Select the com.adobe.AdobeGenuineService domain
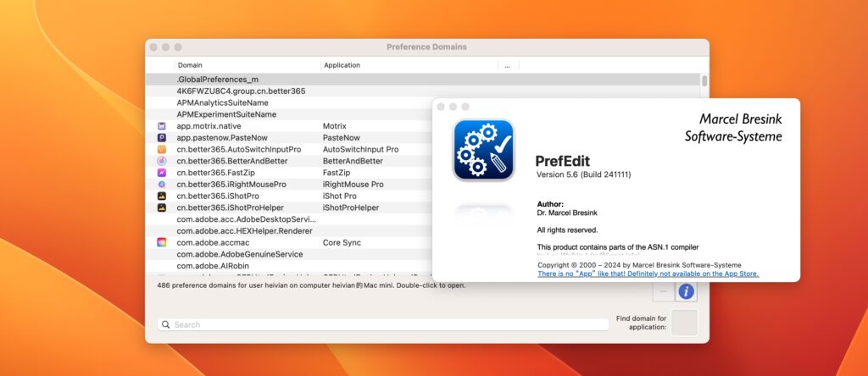 pyautogui.click(x=240, y=254)
